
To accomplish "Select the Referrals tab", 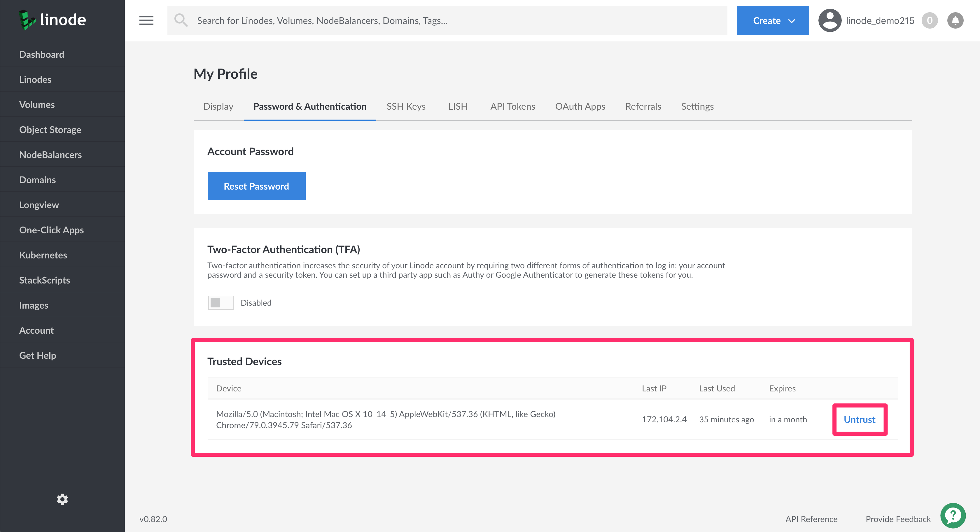I will coord(642,106).
